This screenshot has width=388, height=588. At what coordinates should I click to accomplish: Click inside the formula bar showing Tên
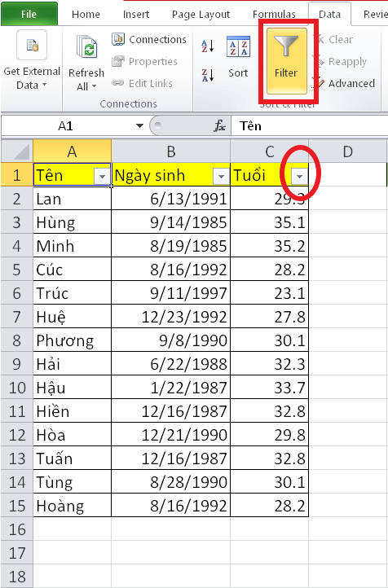click(309, 126)
